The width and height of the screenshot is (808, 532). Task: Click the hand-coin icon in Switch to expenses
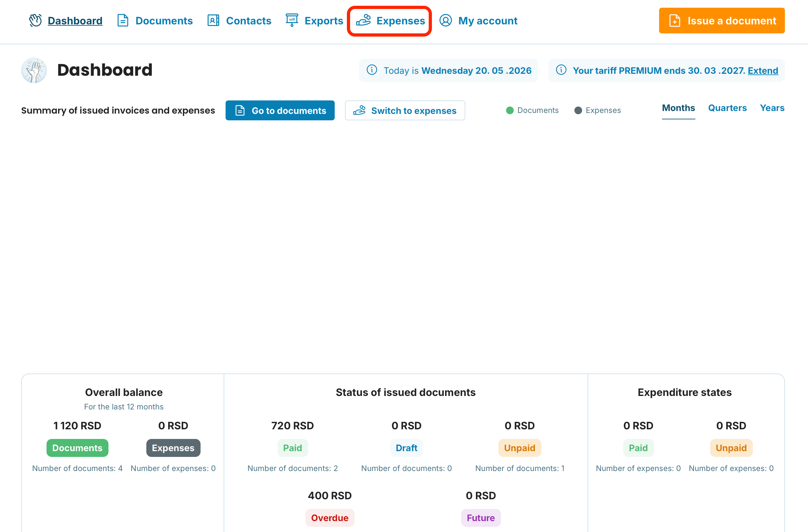pos(359,110)
